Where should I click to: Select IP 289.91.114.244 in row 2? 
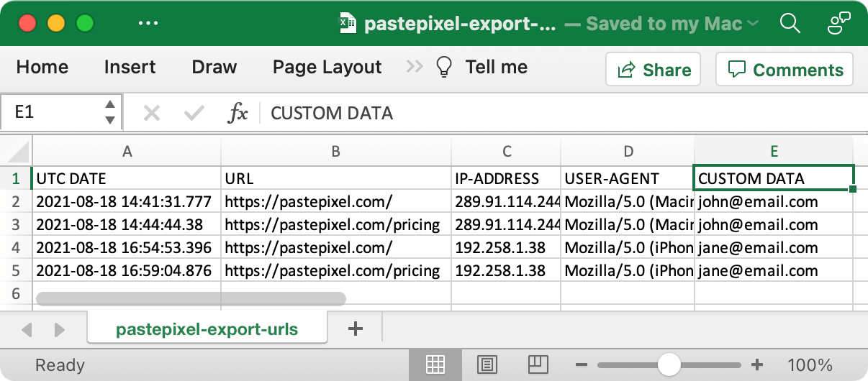coord(506,201)
